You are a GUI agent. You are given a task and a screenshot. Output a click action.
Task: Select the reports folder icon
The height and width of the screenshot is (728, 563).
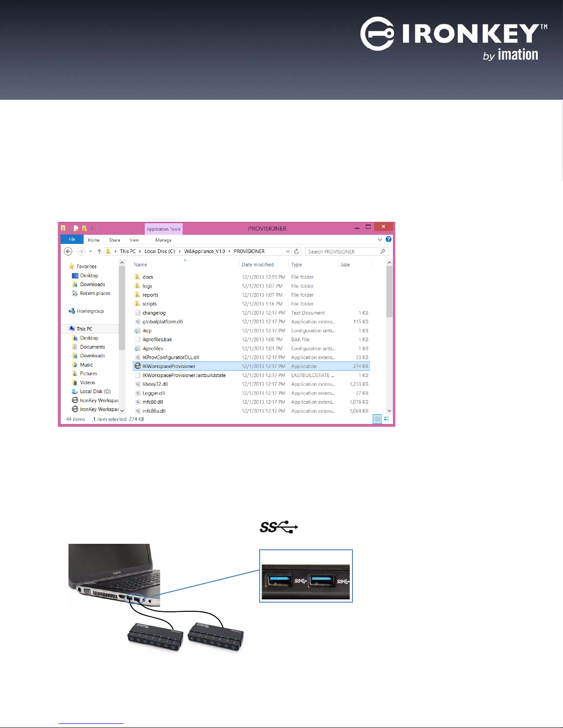137,294
